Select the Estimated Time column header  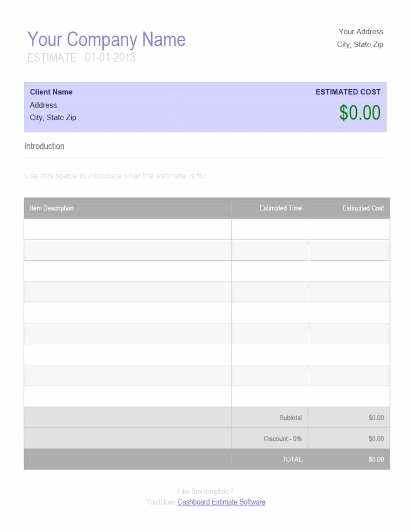[281, 208]
